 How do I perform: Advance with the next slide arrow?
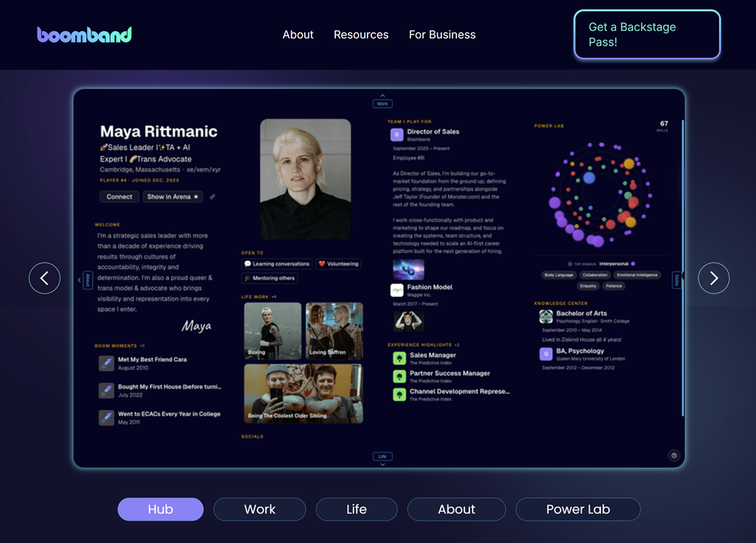713,278
